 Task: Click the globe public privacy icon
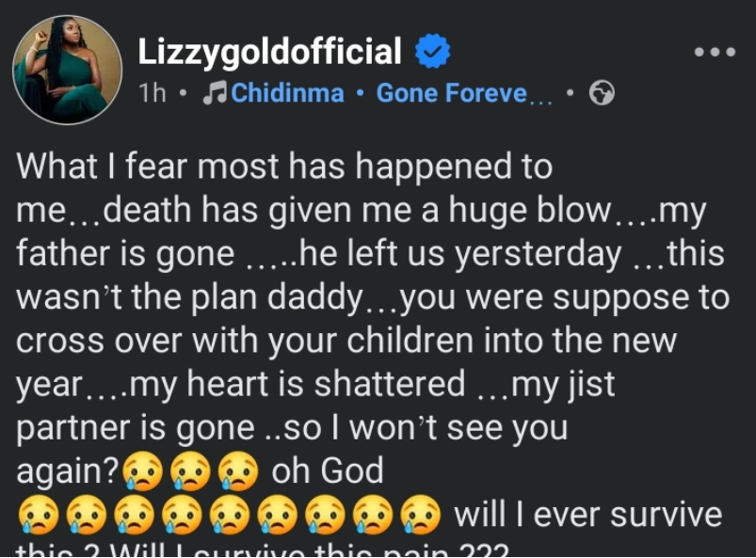pos(601,93)
